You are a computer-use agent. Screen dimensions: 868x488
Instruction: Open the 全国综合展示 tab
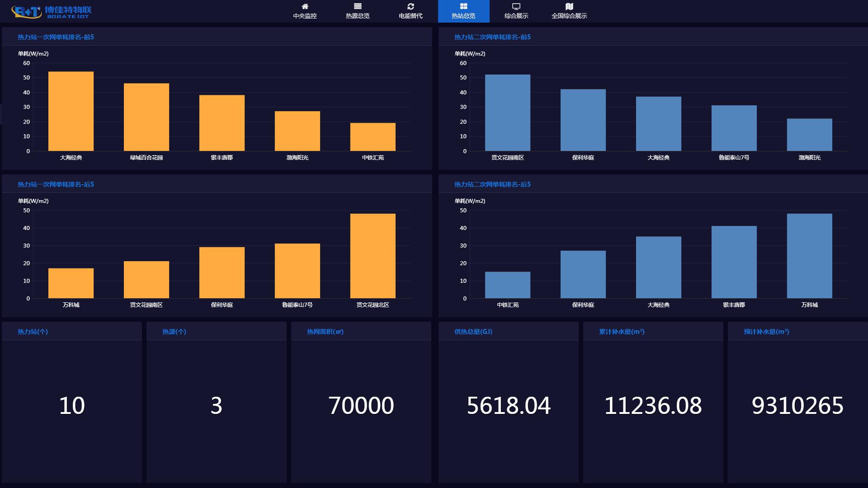tap(569, 11)
